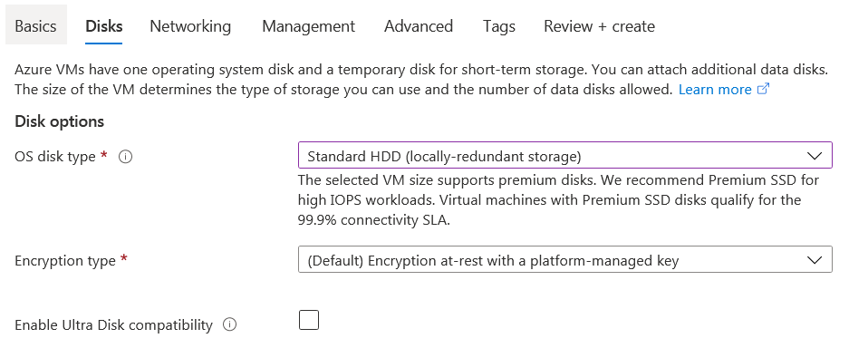Screen dimensions: 868x348
Task: Click the external link icon after Learn more
Action: pos(763,89)
